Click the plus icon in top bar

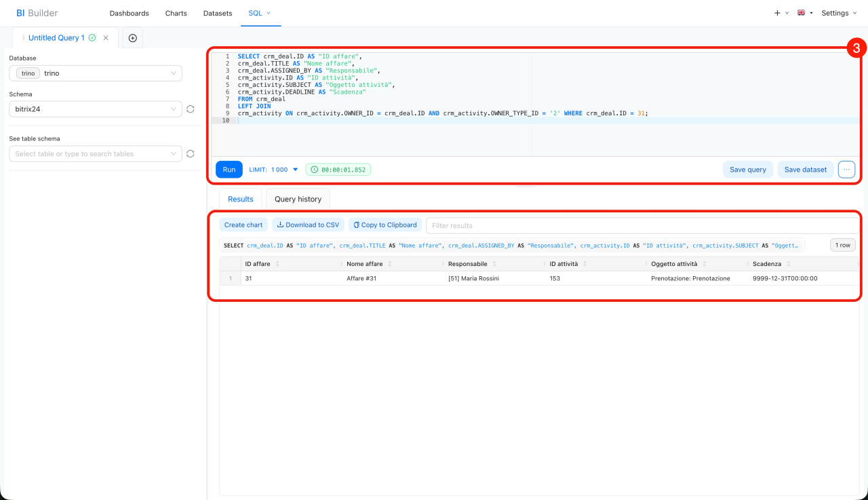[777, 13]
